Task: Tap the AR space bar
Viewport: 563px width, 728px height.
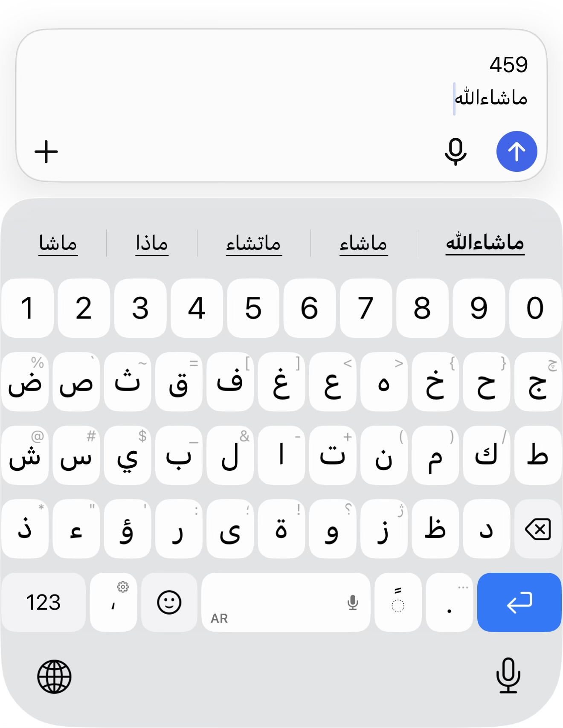Action: (286, 602)
